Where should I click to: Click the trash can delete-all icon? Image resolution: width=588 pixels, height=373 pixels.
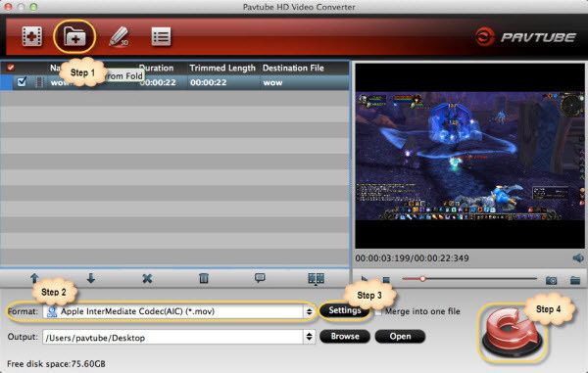[x=204, y=278]
